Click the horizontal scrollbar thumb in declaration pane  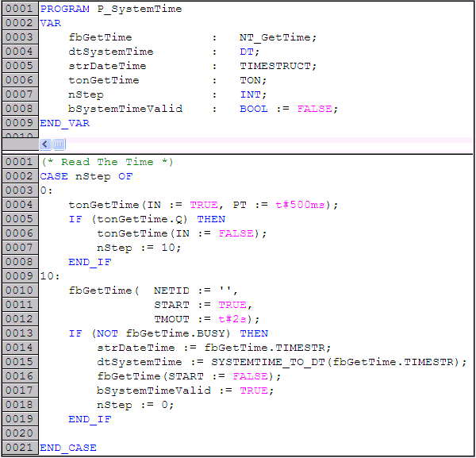tap(59, 144)
